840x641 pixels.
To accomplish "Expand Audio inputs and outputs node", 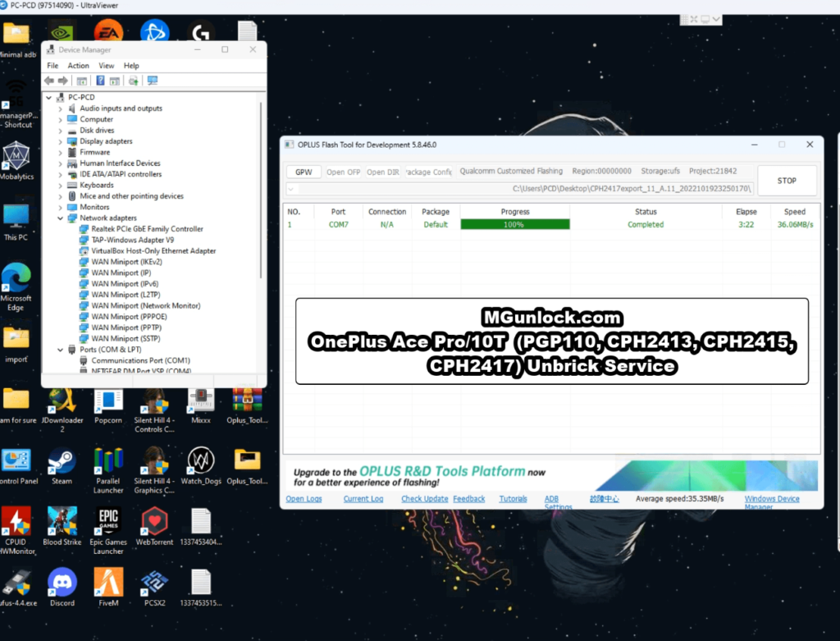I will tap(60, 108).
